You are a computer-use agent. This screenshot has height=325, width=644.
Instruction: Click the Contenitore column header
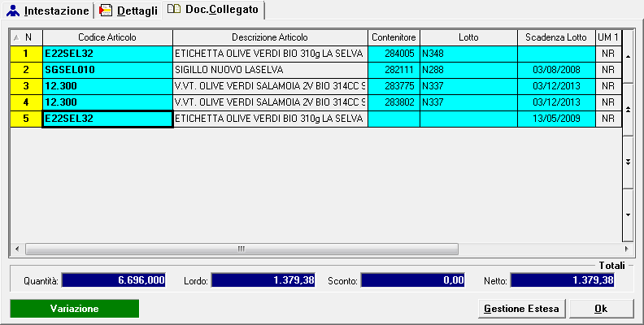click(x=394, y=37)
